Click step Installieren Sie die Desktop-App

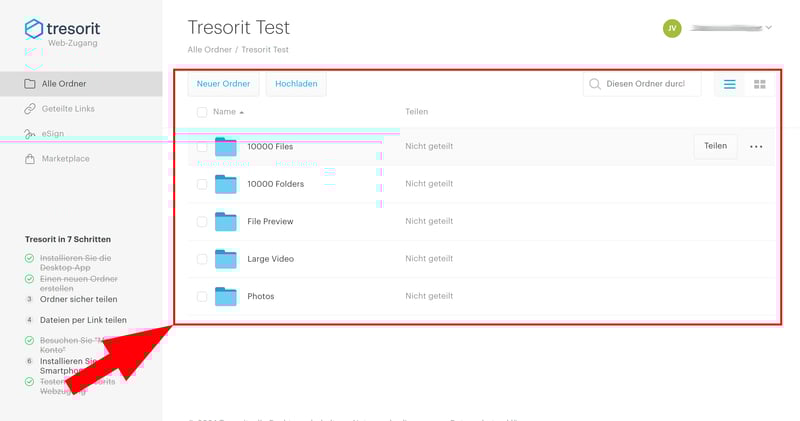click(x=76, y=263)
